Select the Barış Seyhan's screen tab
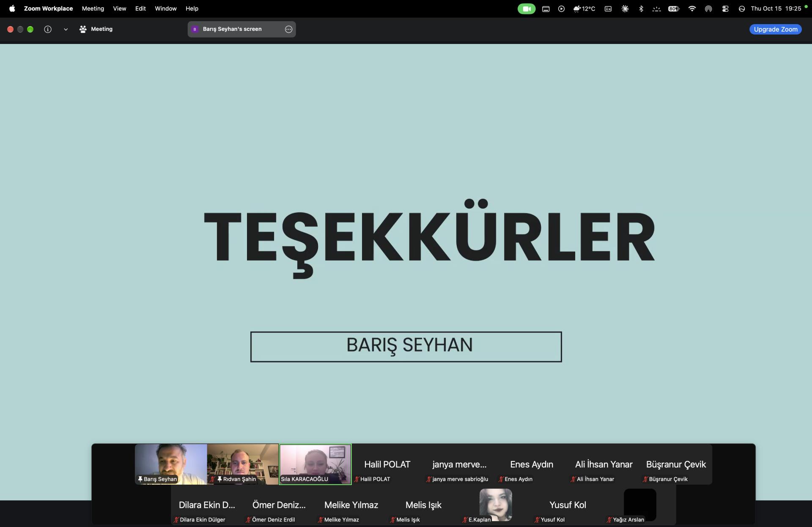Viewport: 812px width, 527px height. coord(241,29)
